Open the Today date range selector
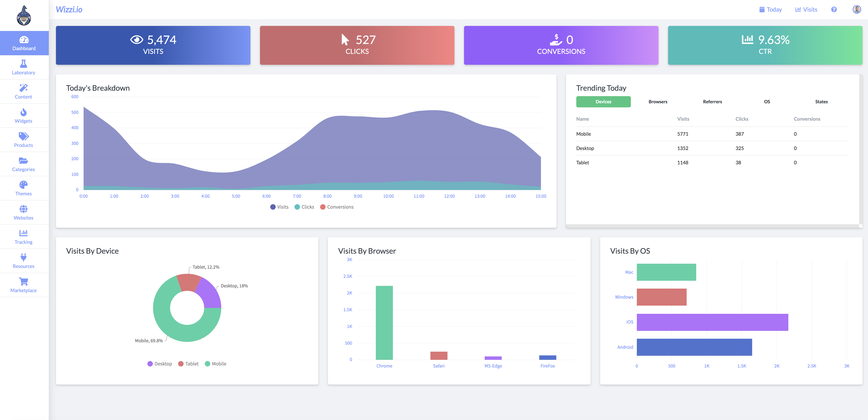The width and height of the screenshot is (868, 420). 770,9
